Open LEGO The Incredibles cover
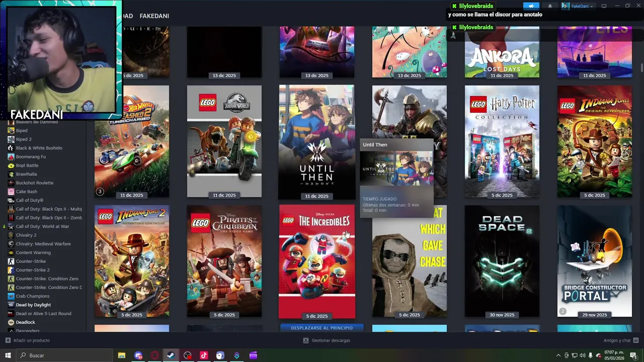This screenshot has width=644, height=362. click(317, 261)
